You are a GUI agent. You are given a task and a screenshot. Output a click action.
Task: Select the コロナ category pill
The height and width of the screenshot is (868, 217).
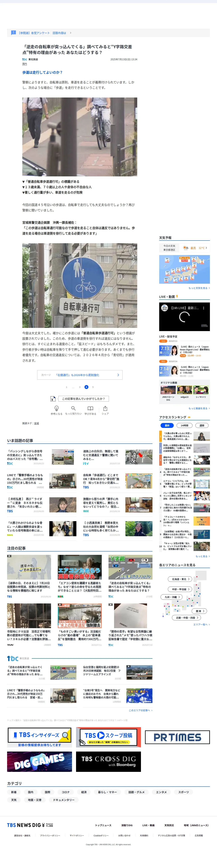(66, 792)
